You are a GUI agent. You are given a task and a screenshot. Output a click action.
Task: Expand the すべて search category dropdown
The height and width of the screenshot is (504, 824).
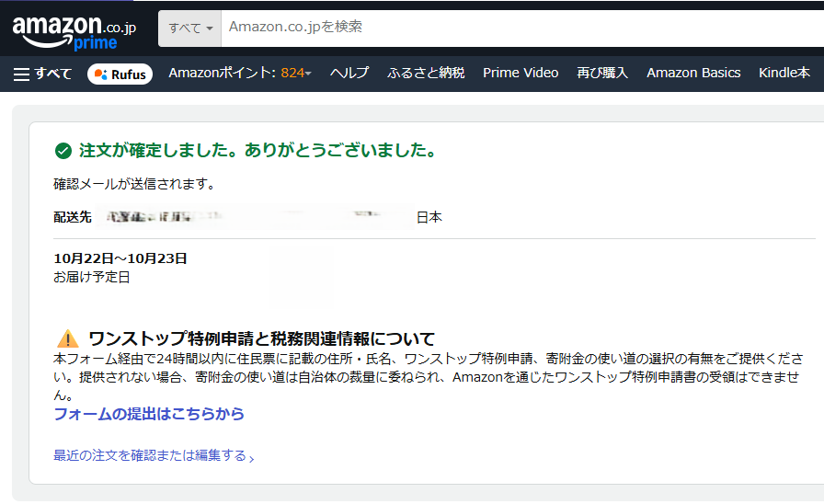(x=189, y=29)
